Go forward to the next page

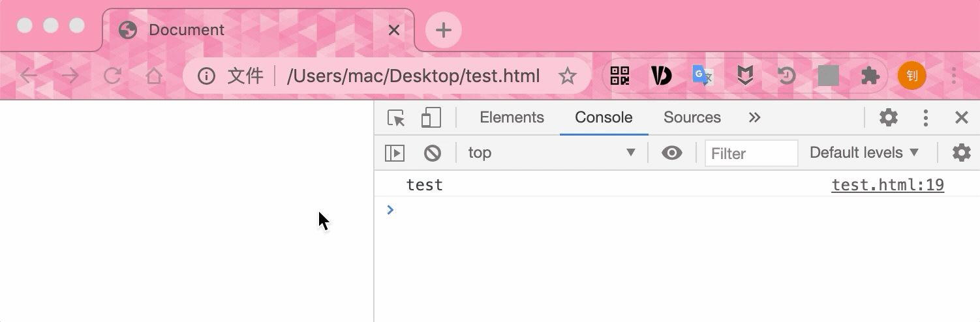coord(70,76)
